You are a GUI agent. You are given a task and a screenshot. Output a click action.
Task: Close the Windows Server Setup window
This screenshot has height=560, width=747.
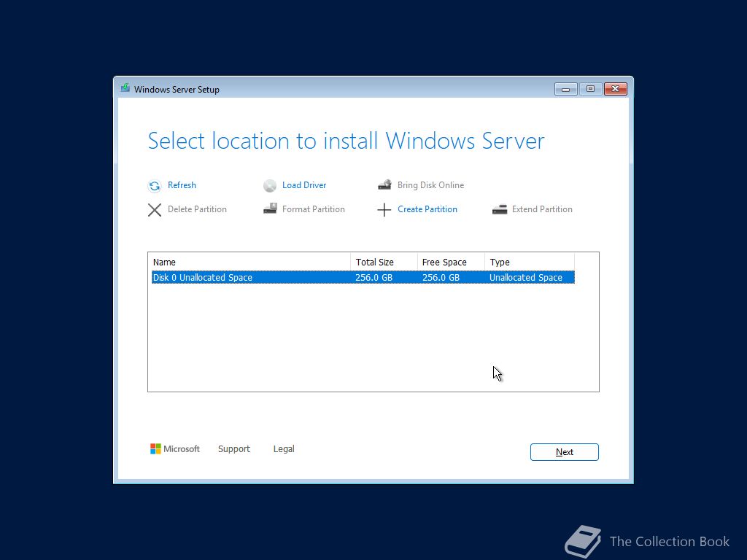(x=616, y=89)
